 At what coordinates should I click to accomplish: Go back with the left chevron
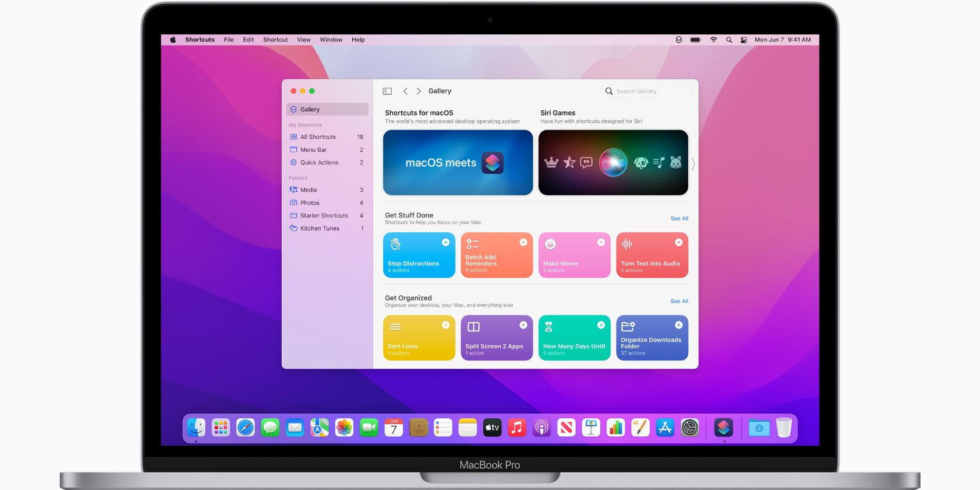405,91
